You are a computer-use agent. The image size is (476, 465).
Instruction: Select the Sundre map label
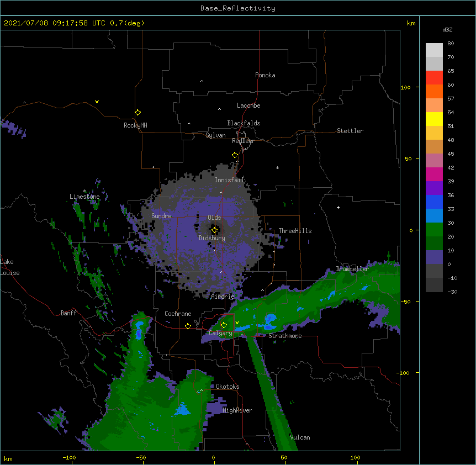[161, 216]
